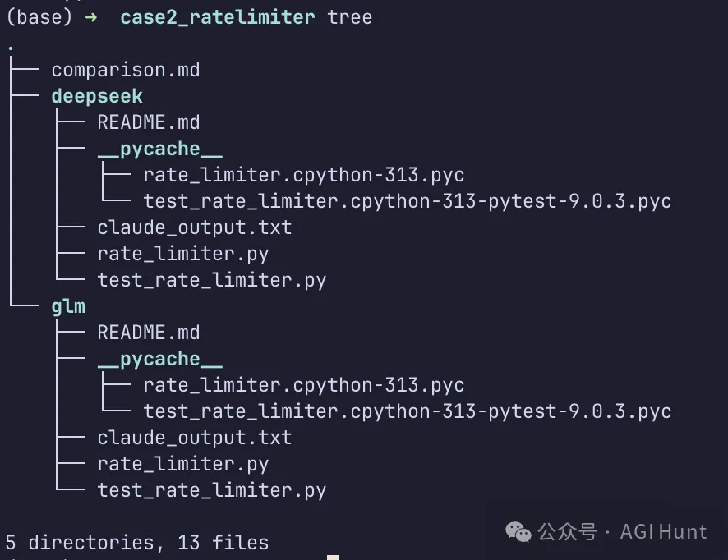Image resolution: width=728 pixels, height=560 pixels.
Task: Select claude_output.txt under glm
Action: click(194, 438)
